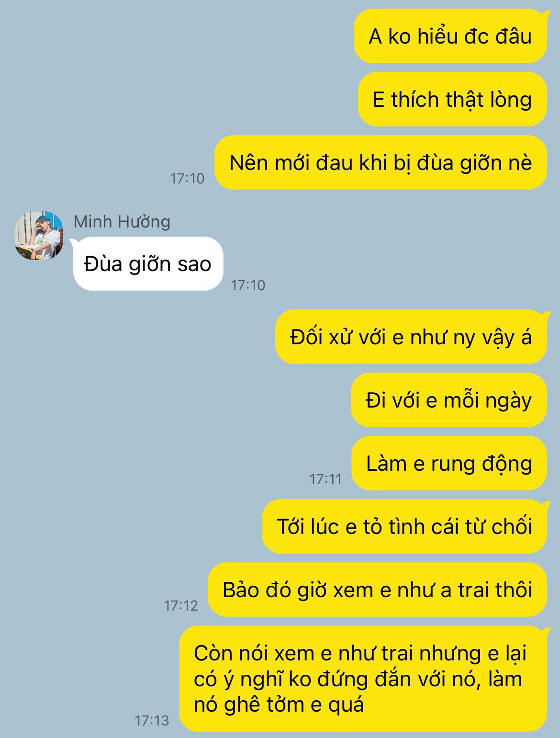Tap the "A ko hiểu đc đâu" message
Screen dimensions: 560x738
pos(450,36)
